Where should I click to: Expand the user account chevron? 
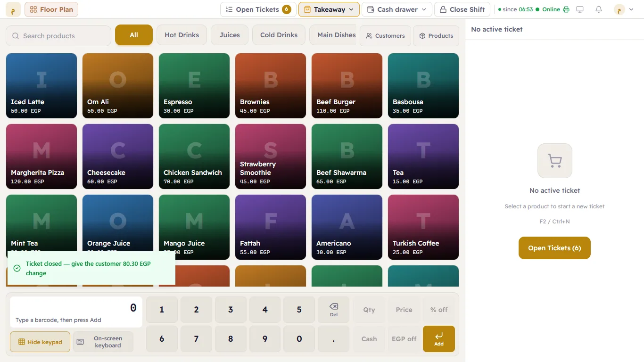631,9
